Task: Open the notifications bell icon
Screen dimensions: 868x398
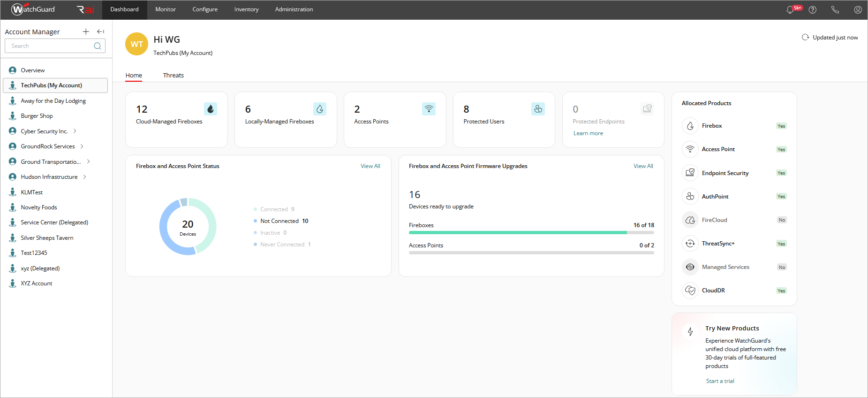Action: (790, 10)
